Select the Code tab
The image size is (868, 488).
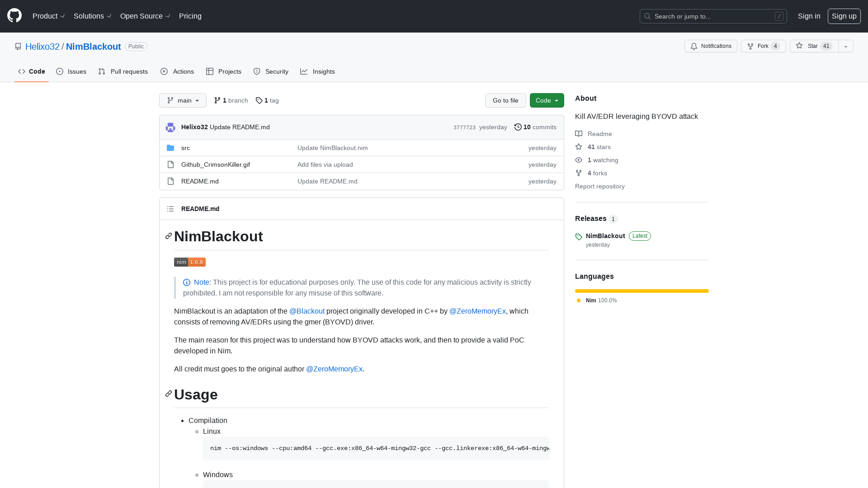pyautogui.click(x=32, y=71)
